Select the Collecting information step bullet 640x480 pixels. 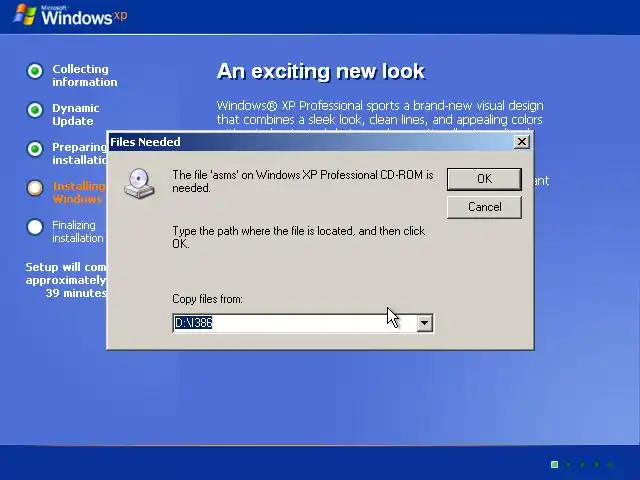(x=35, y=71)
